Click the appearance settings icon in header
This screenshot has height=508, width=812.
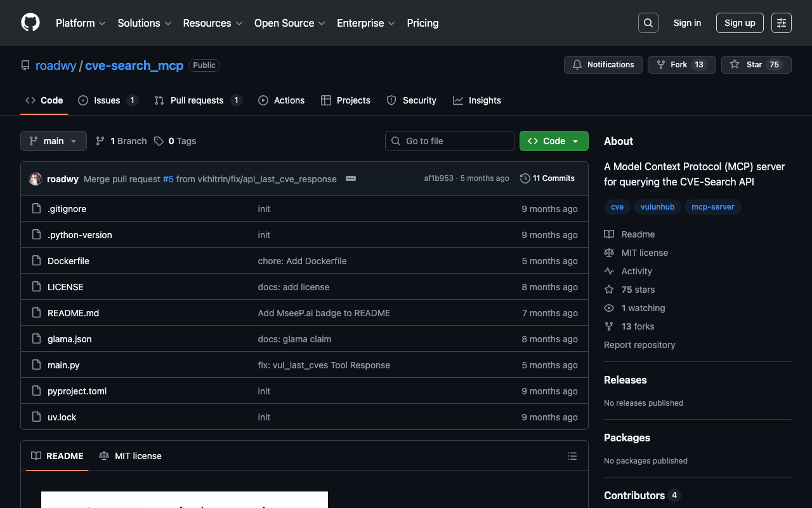tap(781, 23)
